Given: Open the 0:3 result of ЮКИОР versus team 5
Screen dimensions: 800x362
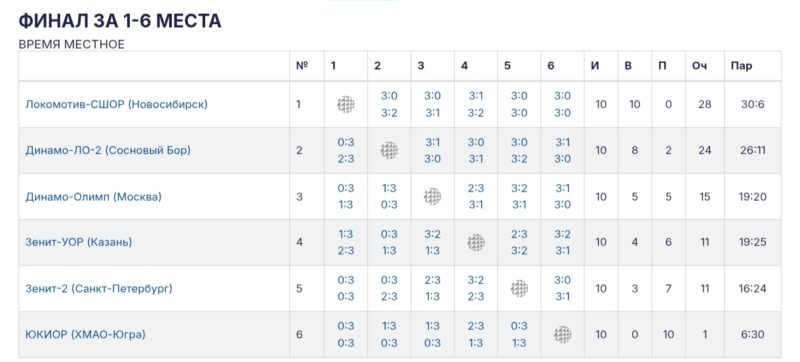Looking at the screenshot, I should click(x=519, y=326).
